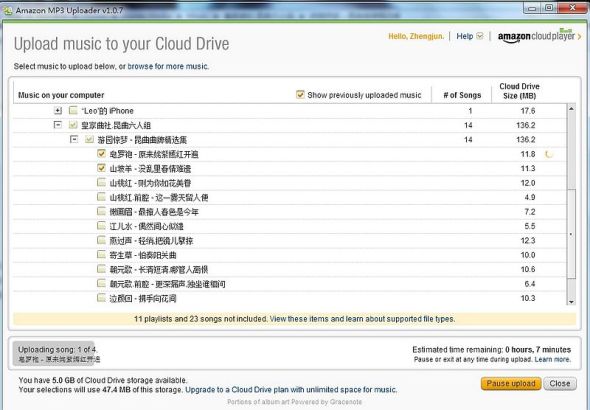This screenshot has width=590, height=410.
Task: Click the 10.0 size value
Action: click(528, 255)
